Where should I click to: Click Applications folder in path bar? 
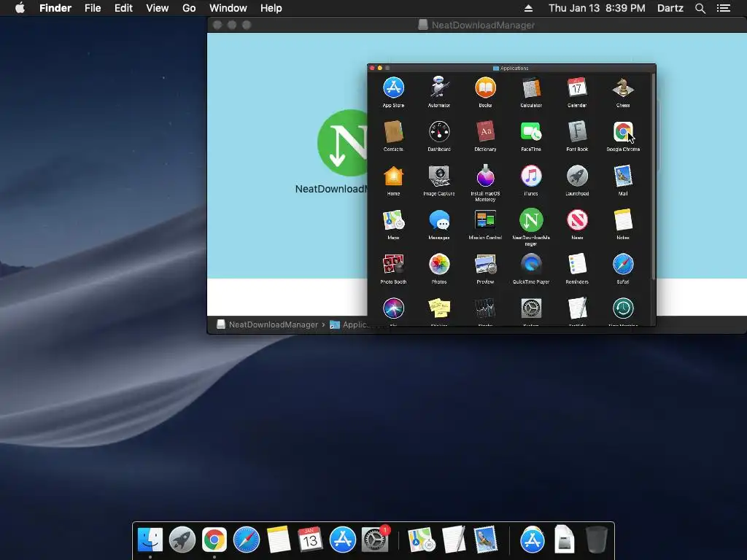click(x=349, y=324)
